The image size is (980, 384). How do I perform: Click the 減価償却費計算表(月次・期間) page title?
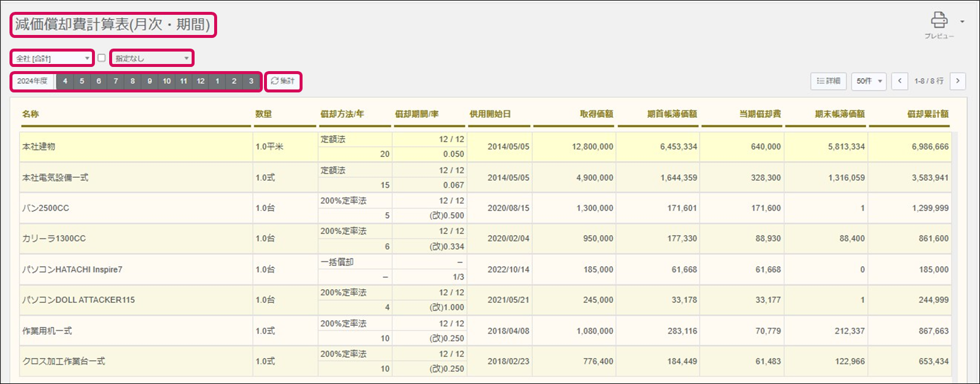tap(113, 25)
